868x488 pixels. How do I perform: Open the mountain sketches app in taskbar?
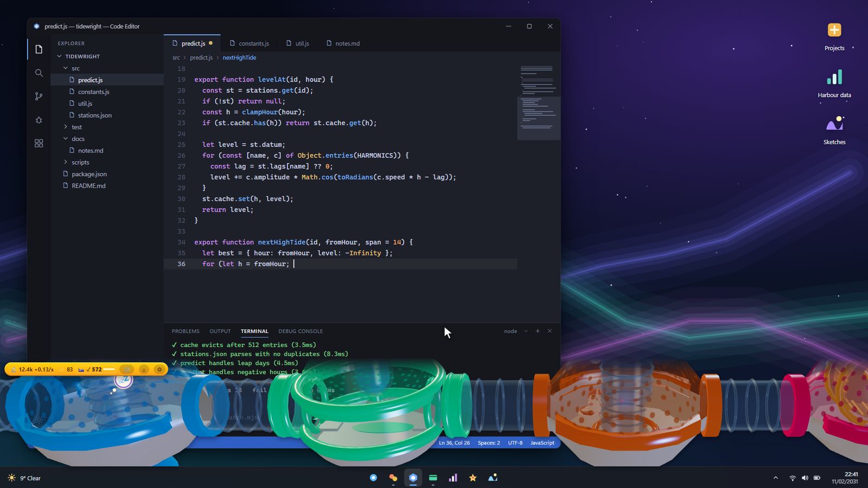click(x=493, y=478)
